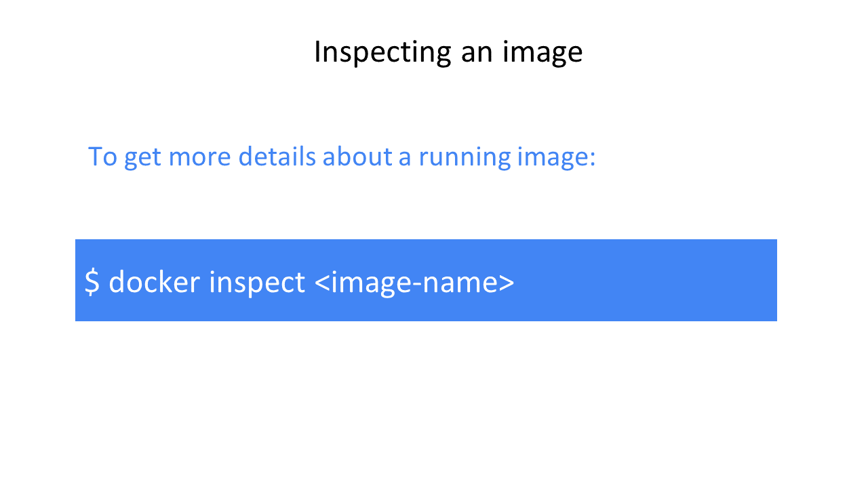
Task: Click the dollar sign prompt symbol
Action: coord(92,281)
